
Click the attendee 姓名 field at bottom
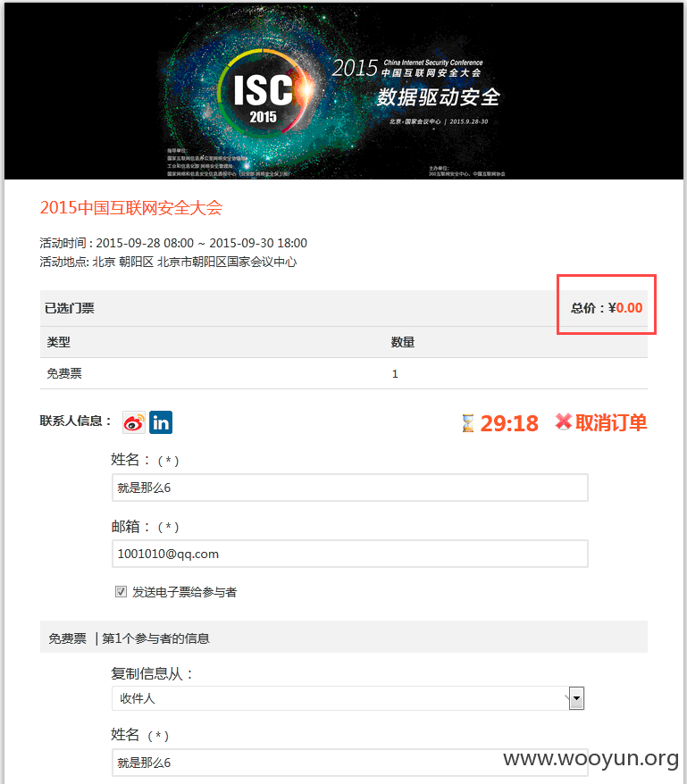coord(350,762)
